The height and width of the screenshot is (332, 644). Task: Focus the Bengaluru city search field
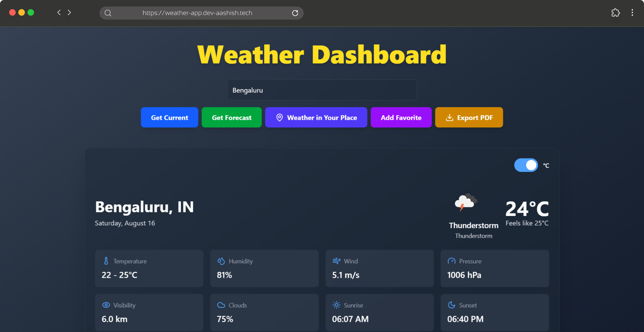click(x=322, y=90)
